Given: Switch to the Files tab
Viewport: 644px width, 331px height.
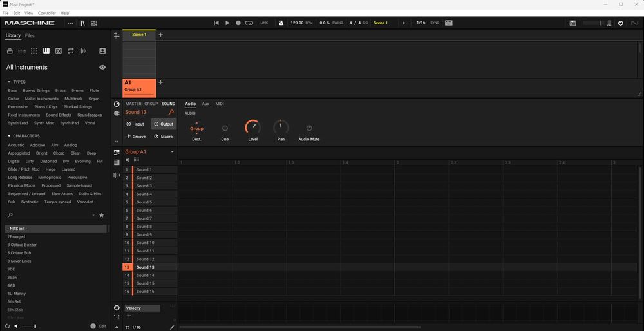Looking at the screenshot, I should [30, 35].
